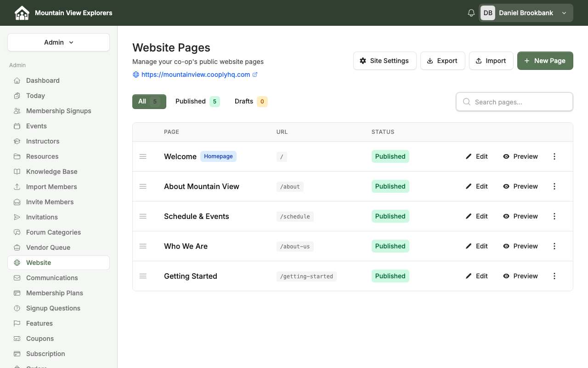
Task: Edit the About Mountain View page
Action: click(x=477, y=186)
